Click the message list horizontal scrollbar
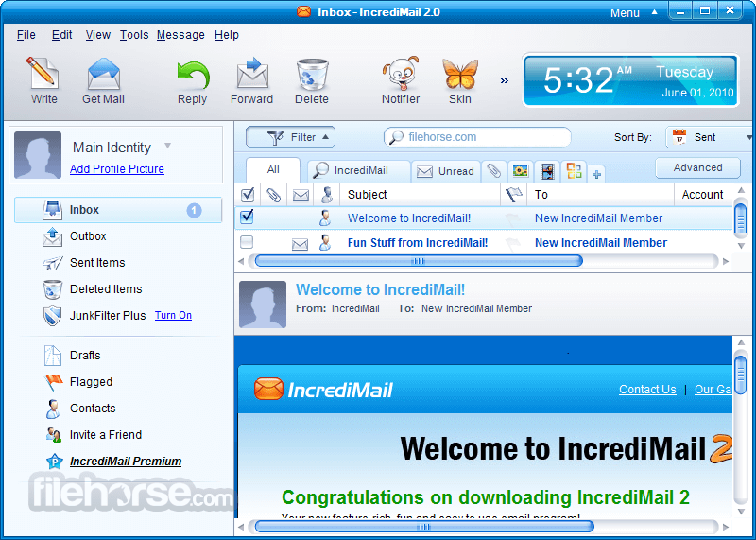Viewport: 756px width, 540px height. point(419,260)
